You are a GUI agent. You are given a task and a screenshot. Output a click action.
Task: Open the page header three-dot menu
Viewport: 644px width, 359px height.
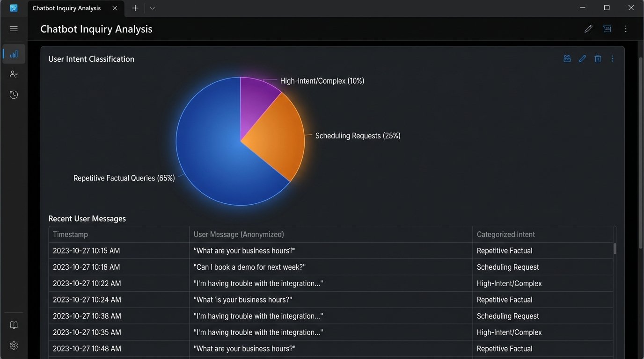tap(626, 29)
